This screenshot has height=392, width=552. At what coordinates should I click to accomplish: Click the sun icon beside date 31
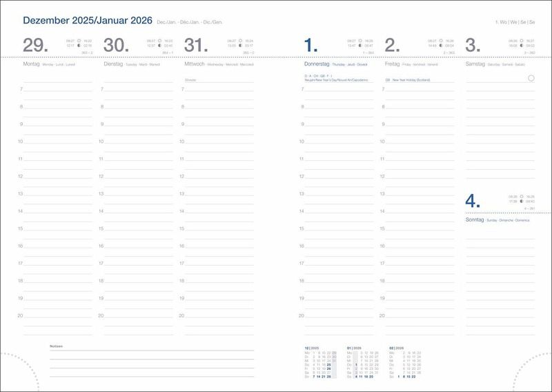click(x=240, y=41)
